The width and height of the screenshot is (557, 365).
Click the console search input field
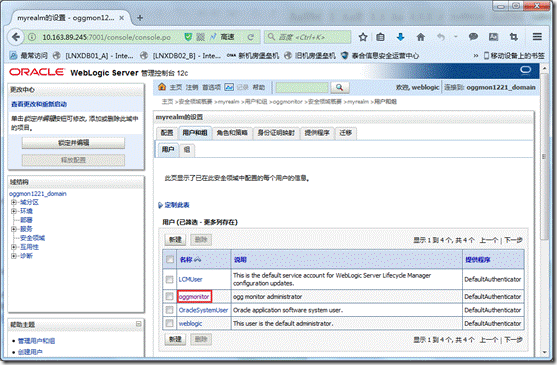[x=302, y=87]
